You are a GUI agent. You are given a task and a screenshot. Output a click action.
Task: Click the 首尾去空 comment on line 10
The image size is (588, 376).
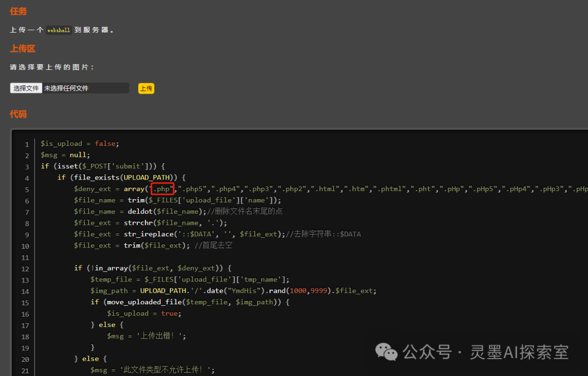coord(213,245)
